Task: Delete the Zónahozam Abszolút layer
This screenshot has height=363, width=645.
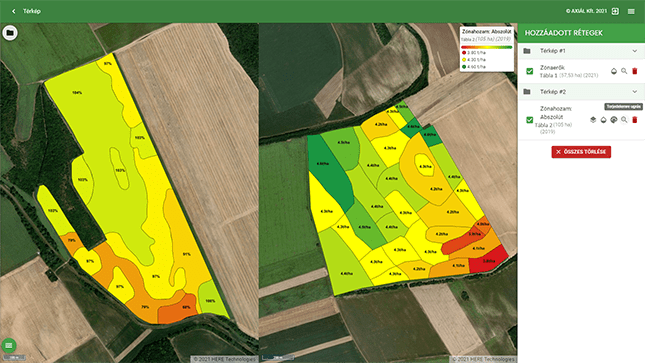Action: click(635, 120)
